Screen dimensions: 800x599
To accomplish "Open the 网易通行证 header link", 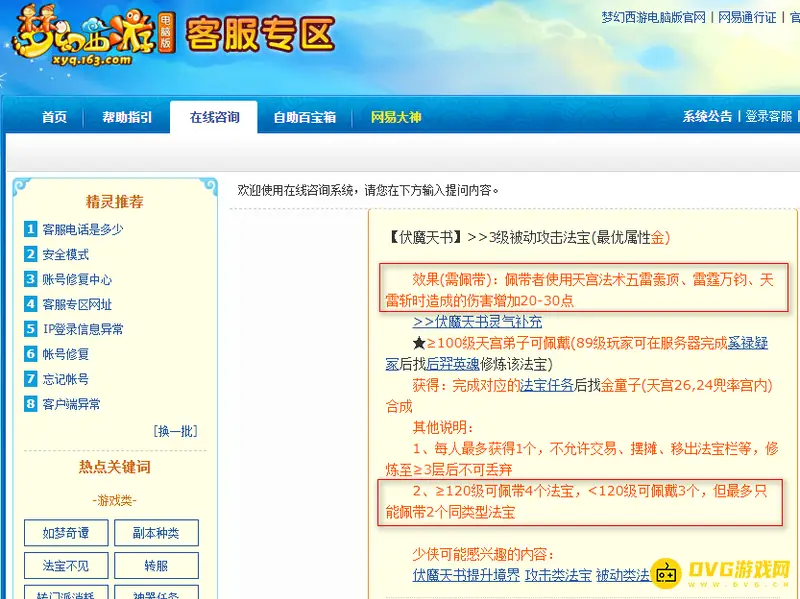I will pyautogui.click(x=747, y=17).
